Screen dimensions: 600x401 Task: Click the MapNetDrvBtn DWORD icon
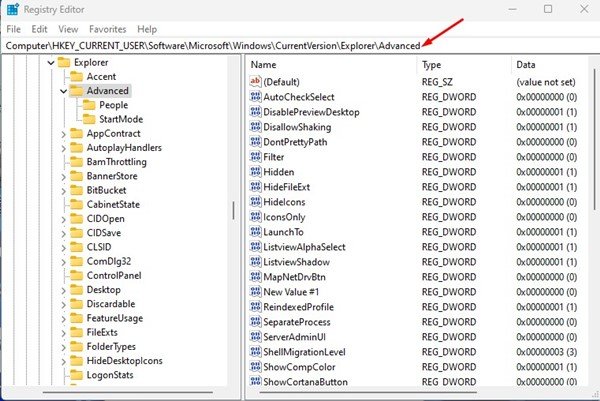[255, 276]
